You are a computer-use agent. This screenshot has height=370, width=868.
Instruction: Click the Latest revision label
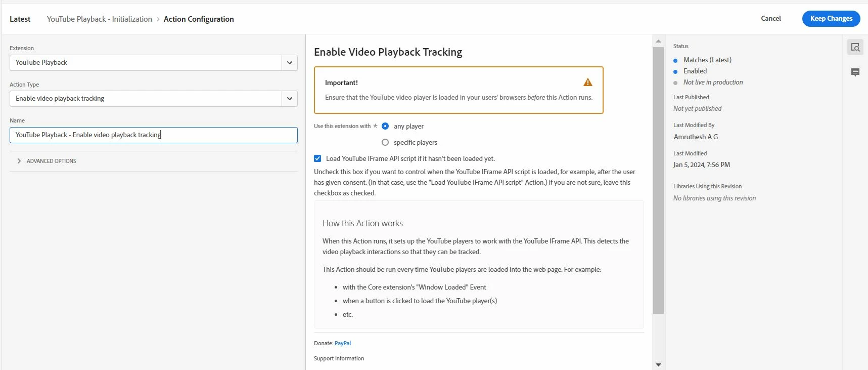point(20,19)
